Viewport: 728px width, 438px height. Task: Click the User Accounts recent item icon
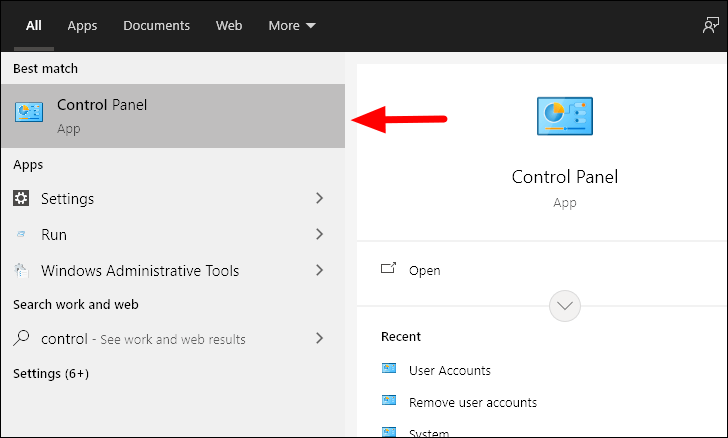[389, 369]
